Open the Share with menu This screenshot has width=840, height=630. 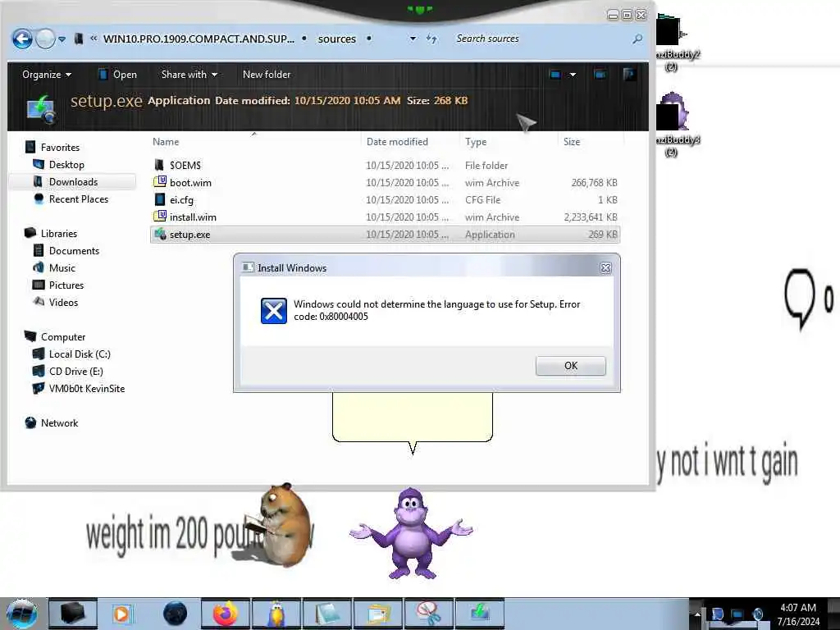[189, 75]
